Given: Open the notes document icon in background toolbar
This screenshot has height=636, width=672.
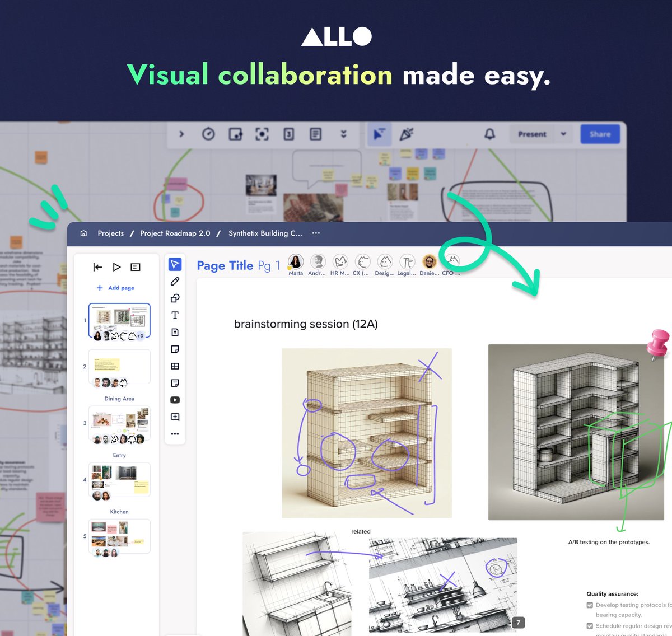Looking at the screenshot, I should pos(316,134).
